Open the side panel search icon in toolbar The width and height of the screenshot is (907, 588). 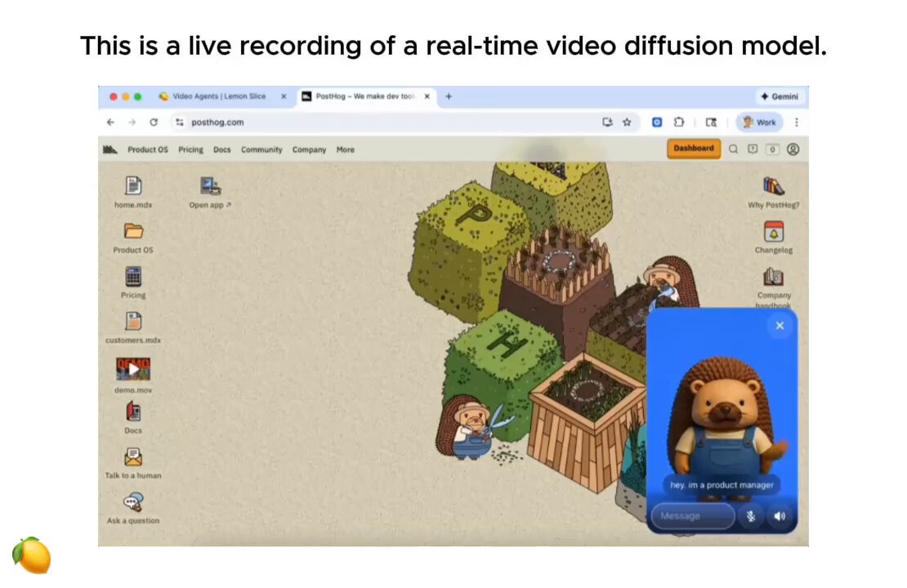point(712,122)
